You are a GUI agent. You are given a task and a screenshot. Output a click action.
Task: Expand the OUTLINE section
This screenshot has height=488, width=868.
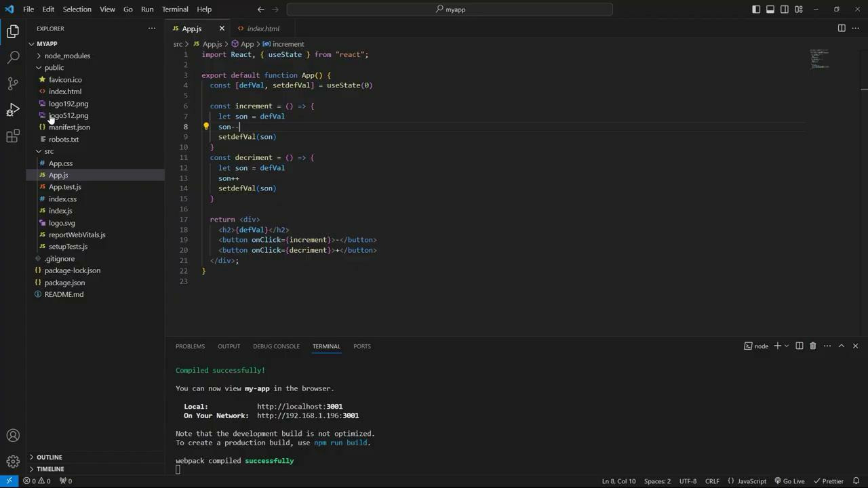[x=49, y=457]
